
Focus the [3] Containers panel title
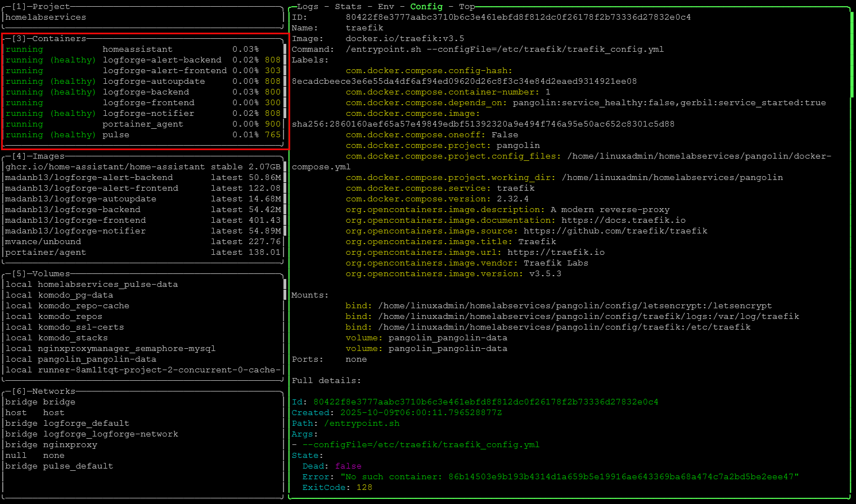[x=49, y=39]
